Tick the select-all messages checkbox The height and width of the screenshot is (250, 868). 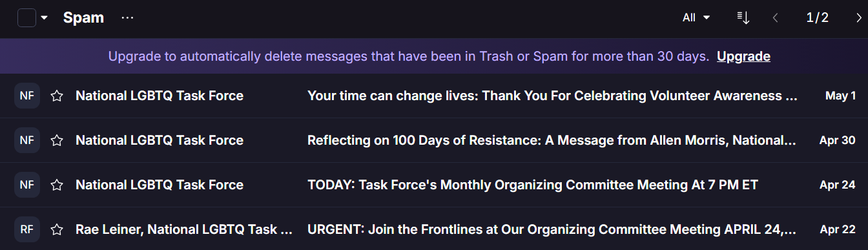coord(26,18)
